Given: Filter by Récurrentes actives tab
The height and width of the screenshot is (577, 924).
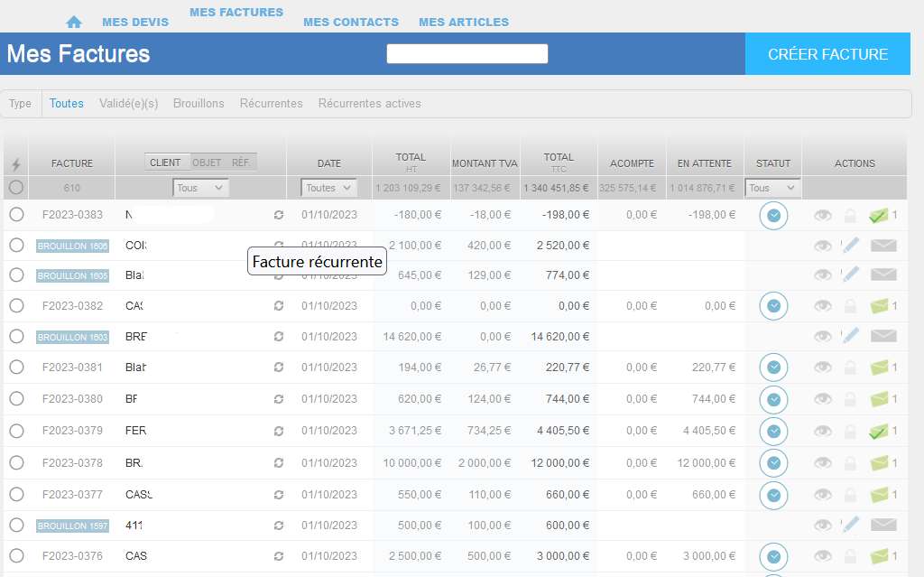Looking at the screenshot, I should (369, 103).
